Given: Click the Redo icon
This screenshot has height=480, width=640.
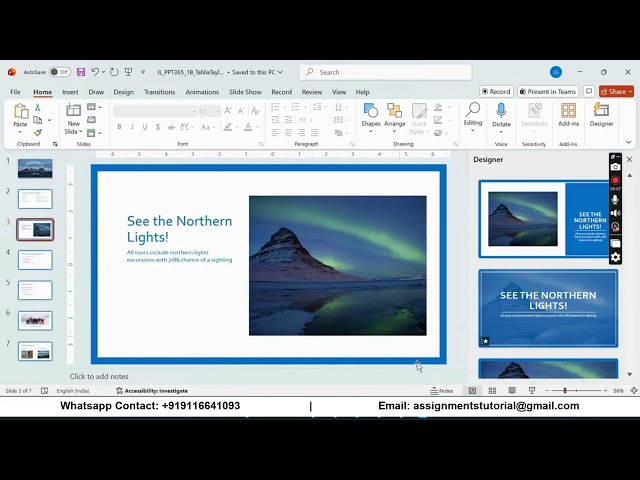Looking at the screenshot, I should tap(114, 72).
